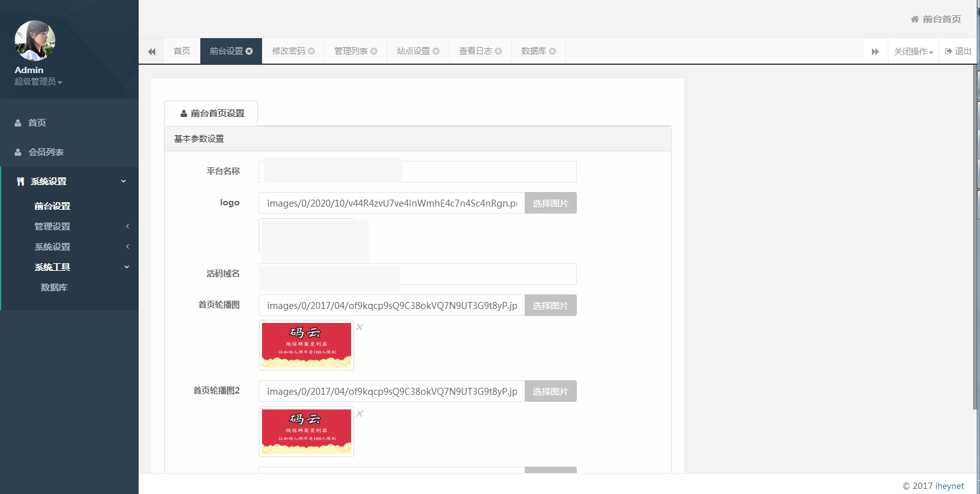The width and height of the screenshot is (980, 494).
Task: Click the right double-arrow tab scroller
Action: coord(874,51)
